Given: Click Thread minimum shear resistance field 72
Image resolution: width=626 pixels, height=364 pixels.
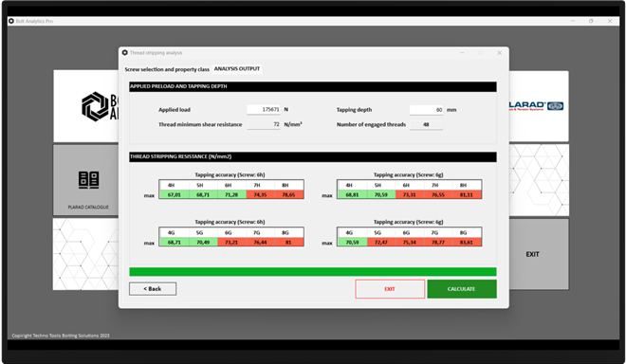Looking at the screenshot, I should pyautogui.click(x=264, y=124).
